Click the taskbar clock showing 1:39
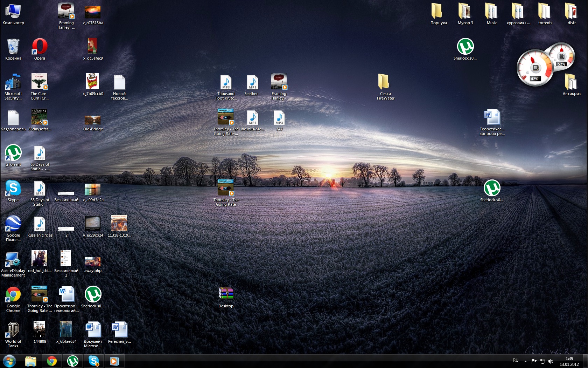Viewport: 588px width, 368px height. pos(569,361)
